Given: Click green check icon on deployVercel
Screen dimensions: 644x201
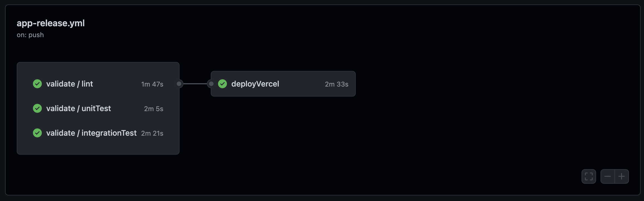Looking at the screenshot, I should coord(222,84).
